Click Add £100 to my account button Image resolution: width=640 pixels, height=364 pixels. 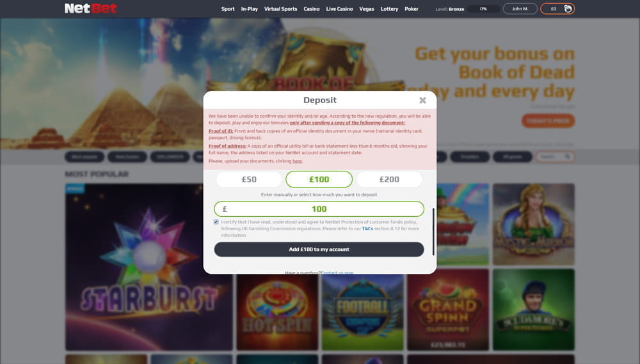click(319, 249)
